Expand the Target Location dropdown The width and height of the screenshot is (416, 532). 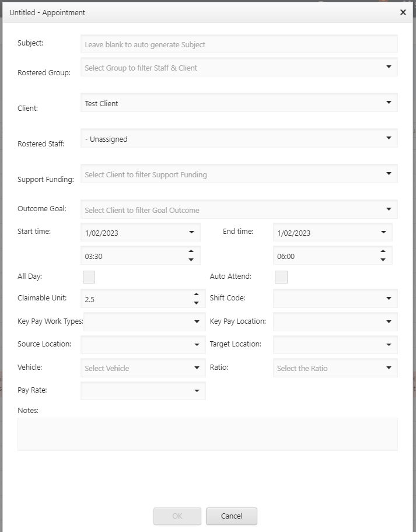(x=335, y=344)
